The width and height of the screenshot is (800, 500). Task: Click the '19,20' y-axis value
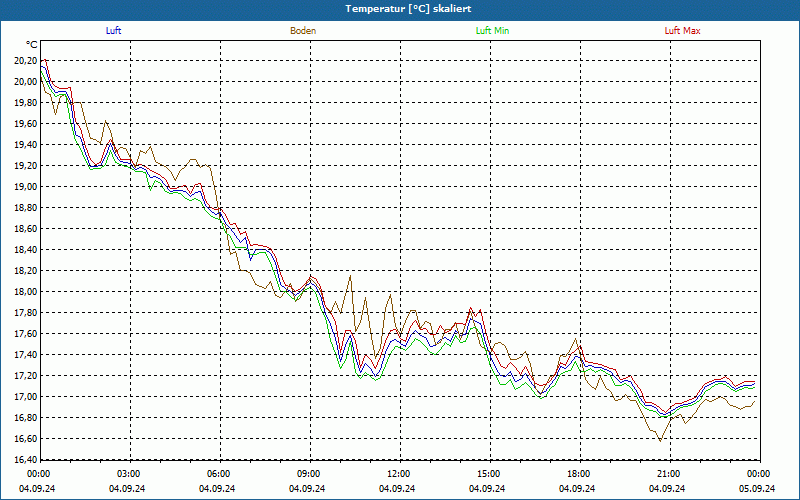(26, 166)
